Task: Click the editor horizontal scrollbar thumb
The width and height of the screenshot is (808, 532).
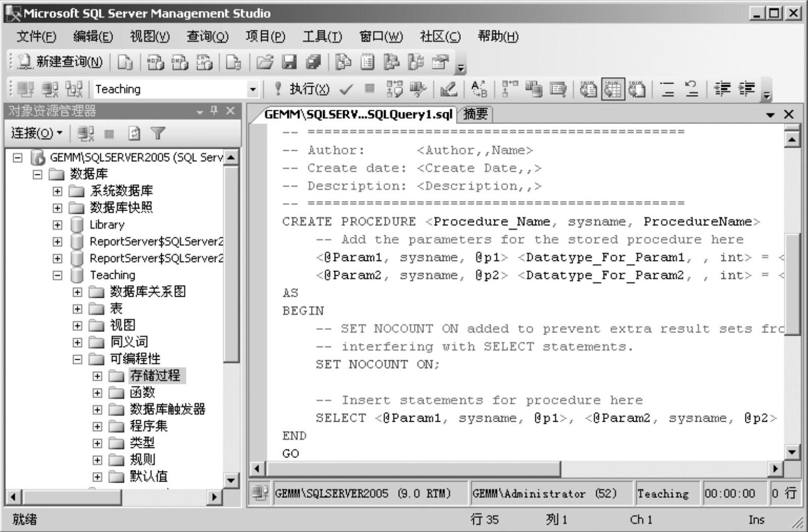Action: 413,469
